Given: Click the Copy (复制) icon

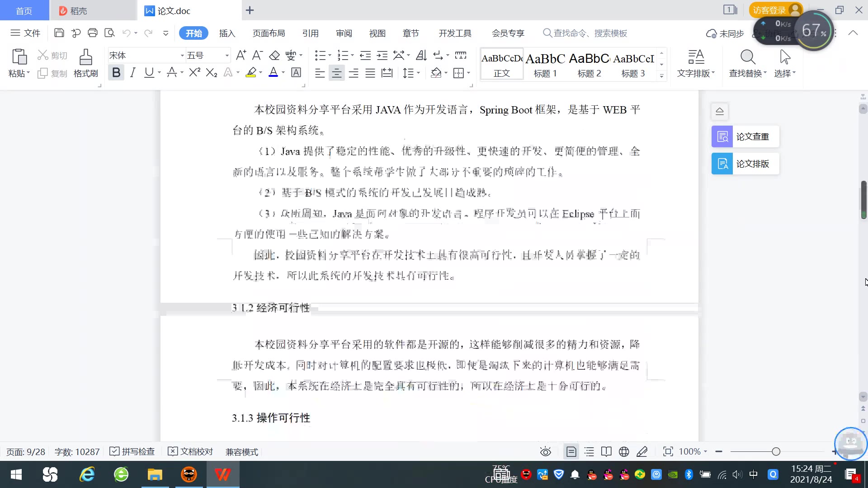Looking at the screenshot, I should [x=42, y=73].
